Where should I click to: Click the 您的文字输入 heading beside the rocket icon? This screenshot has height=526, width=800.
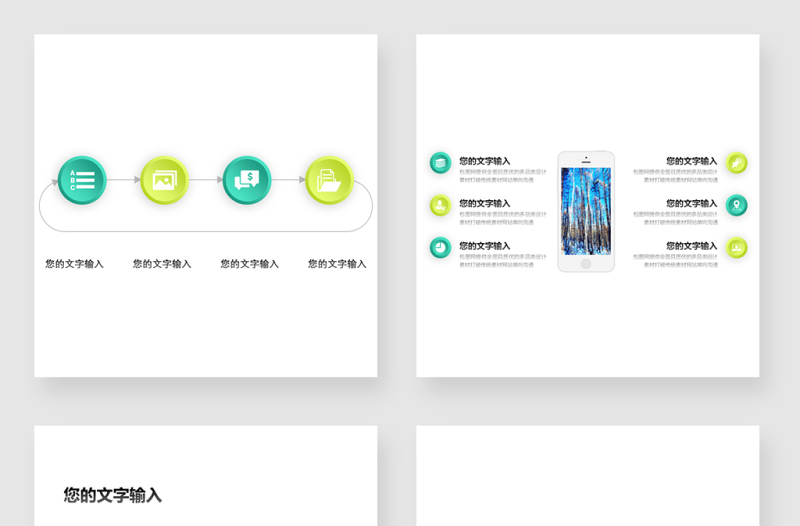point(692,161)
